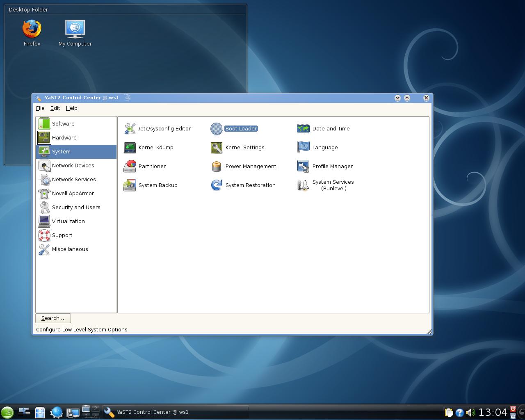Switch to virtual desktop 2 in pager
The image size is (525, 420).
pos(95,409)
